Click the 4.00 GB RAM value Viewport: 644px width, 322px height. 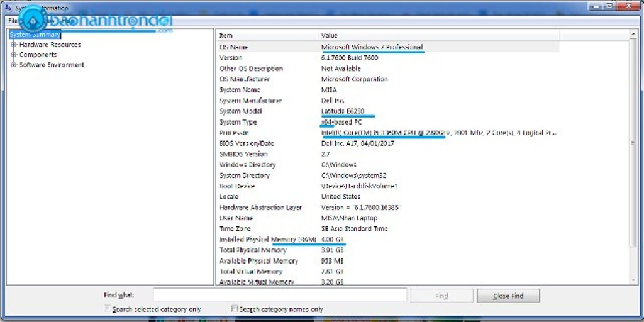point(332,240)
